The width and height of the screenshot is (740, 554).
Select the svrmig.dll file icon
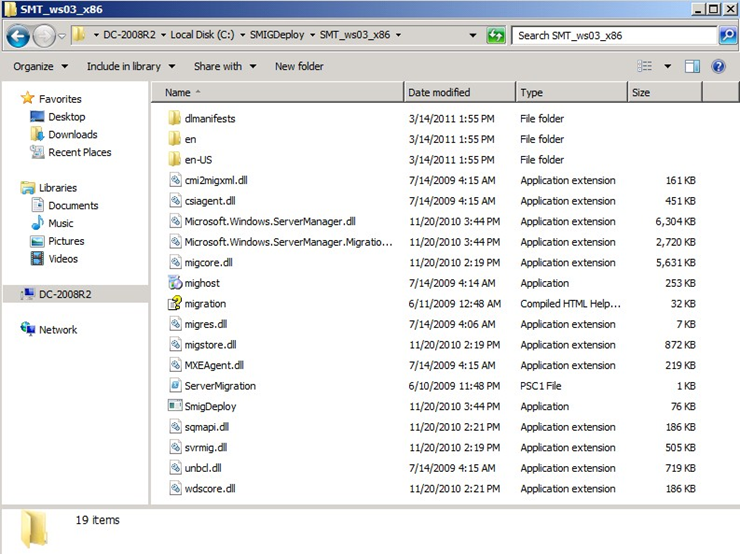click(x=175, y=448)
